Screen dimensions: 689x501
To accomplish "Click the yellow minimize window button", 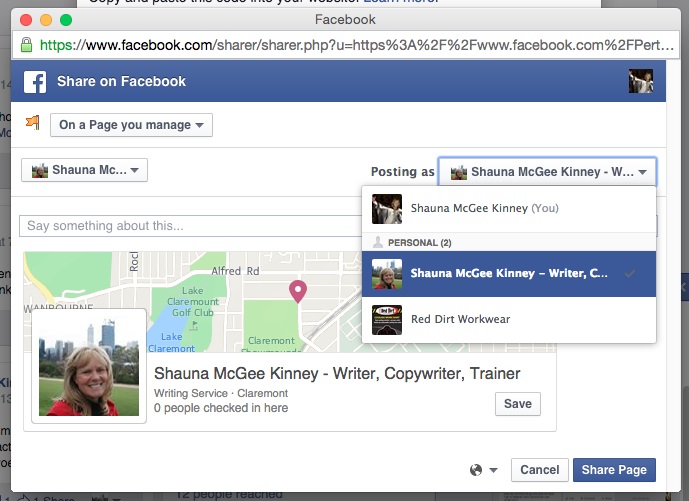I will click(x=46, y=20).
